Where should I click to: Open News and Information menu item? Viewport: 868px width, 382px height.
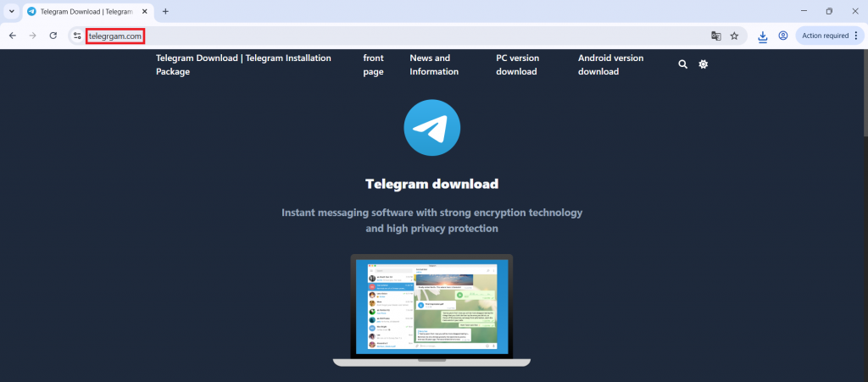tap(434, 64)
